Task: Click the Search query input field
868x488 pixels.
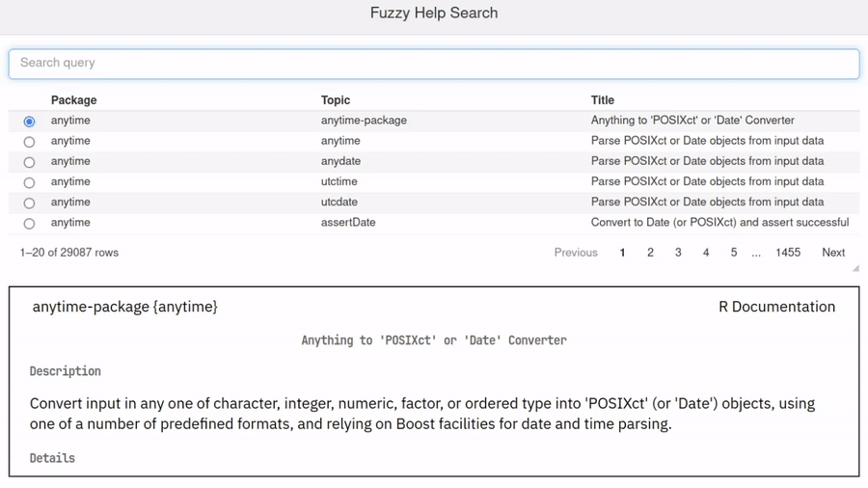Action: pos(434,64)
